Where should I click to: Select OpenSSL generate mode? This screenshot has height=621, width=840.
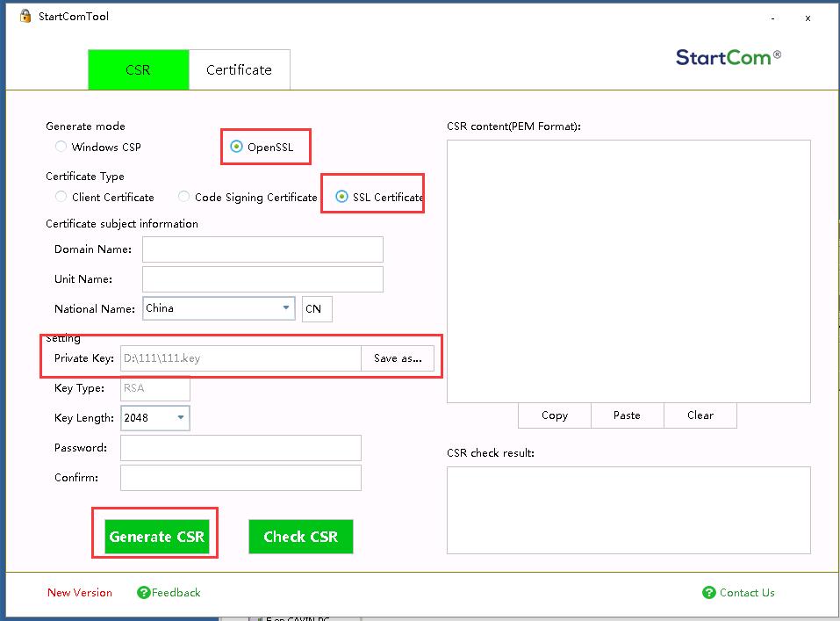(237, 147)
